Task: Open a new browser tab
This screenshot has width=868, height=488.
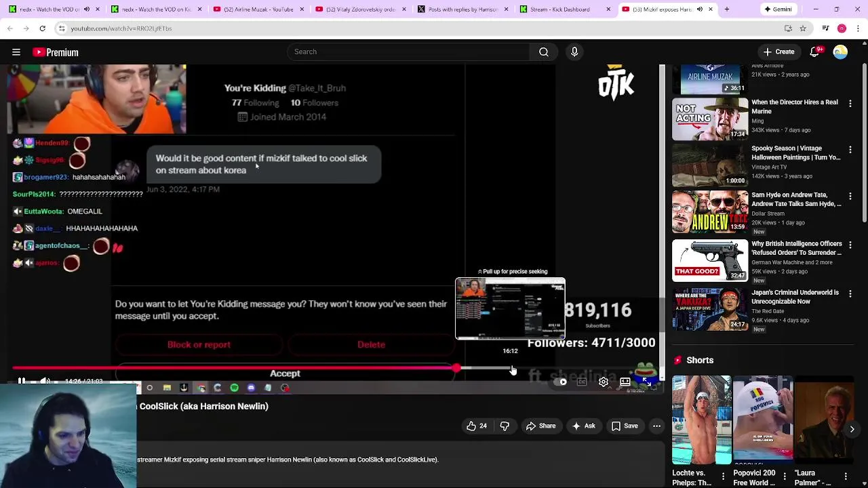Action: [726, 9]
